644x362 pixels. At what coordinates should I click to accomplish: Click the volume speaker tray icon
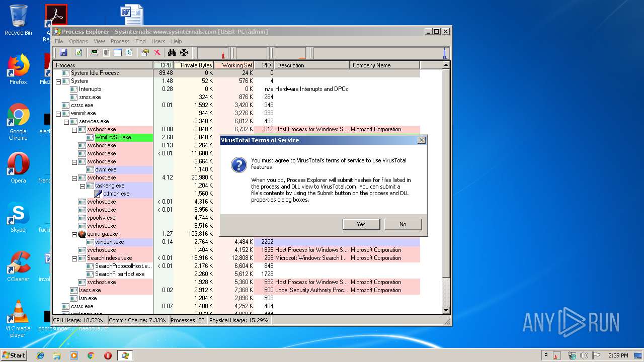(584, 355)
